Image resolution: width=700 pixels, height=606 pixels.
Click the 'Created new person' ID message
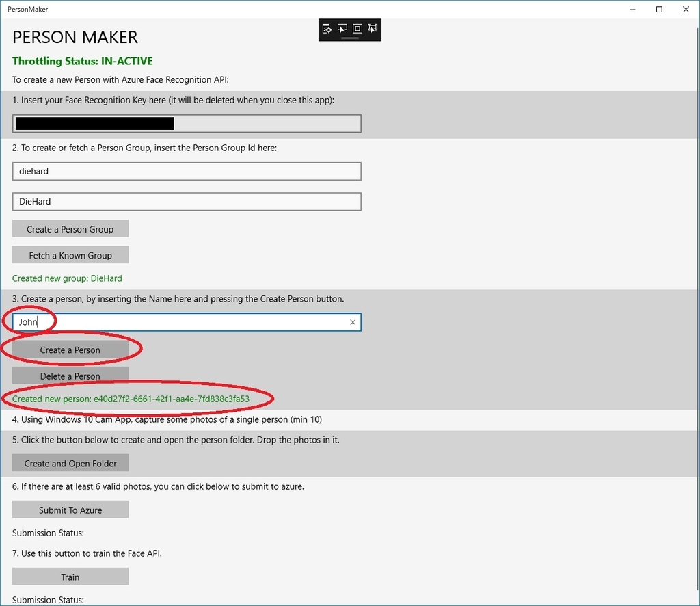(x=131, y=399)
